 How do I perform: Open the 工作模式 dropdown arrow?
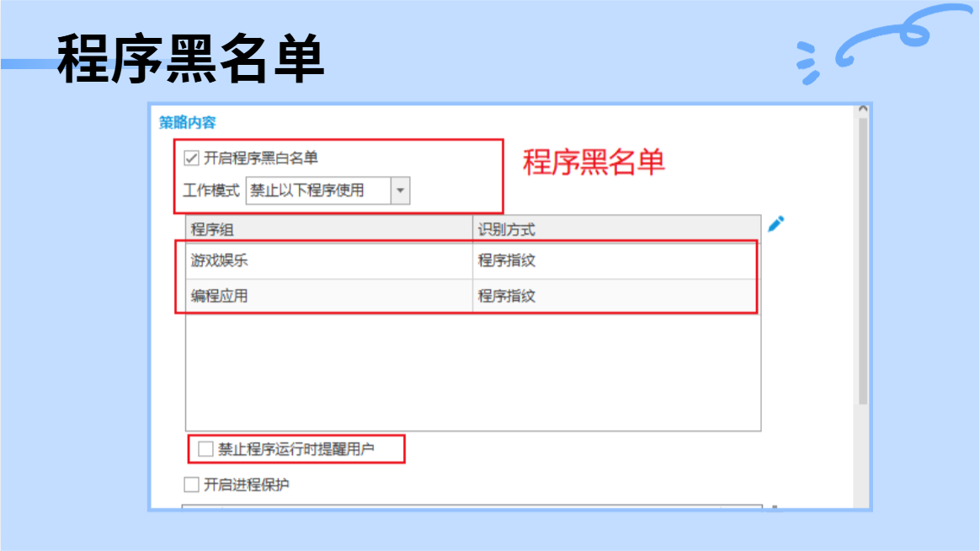400,190
